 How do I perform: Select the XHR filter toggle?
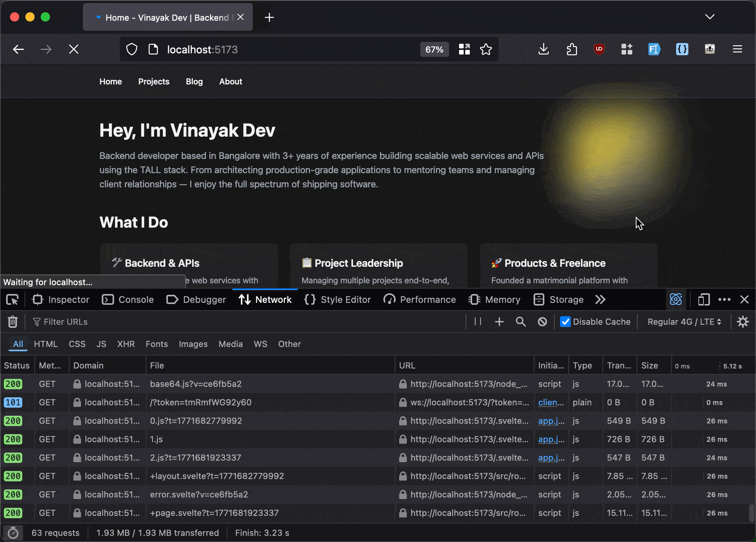[x=126, y=344]
